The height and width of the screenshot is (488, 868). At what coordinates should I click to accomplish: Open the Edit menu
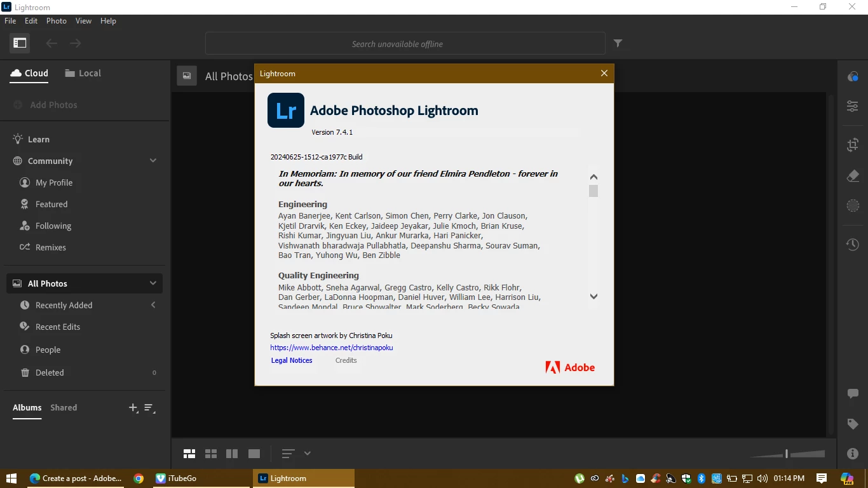click(x=31, y=21)
